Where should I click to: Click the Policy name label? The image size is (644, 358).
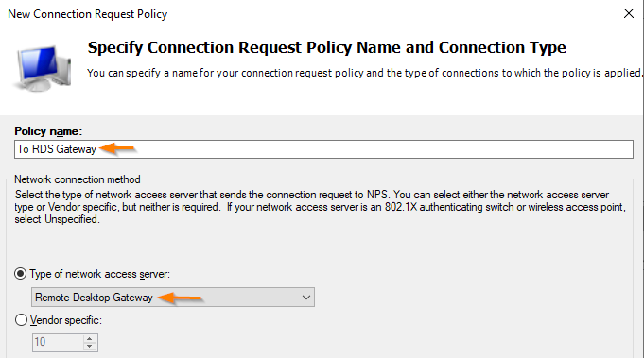(48, 131)
